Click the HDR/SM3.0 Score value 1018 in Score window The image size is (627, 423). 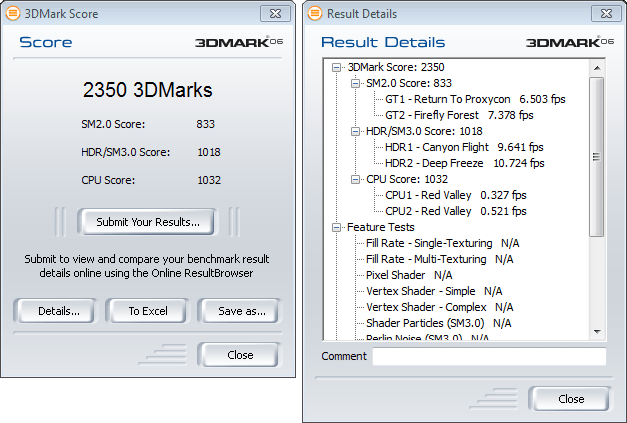tap(209, 152)
